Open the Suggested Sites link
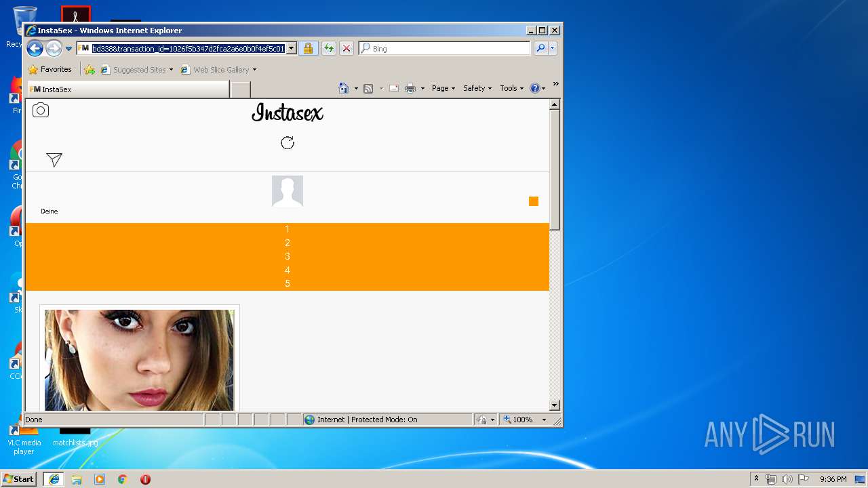The height and width of the screenshot is (488, 868). 136,69
